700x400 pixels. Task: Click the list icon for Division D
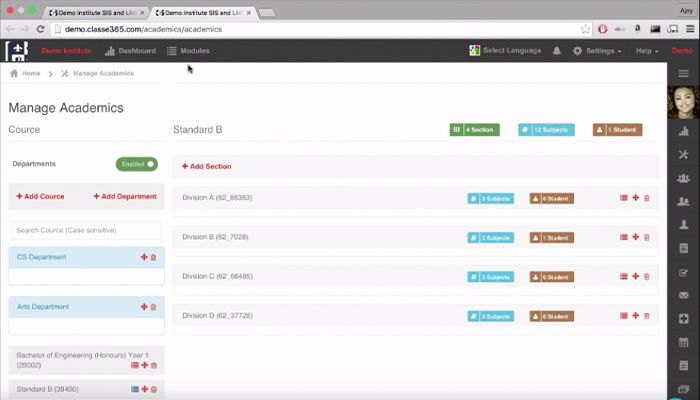624,316
